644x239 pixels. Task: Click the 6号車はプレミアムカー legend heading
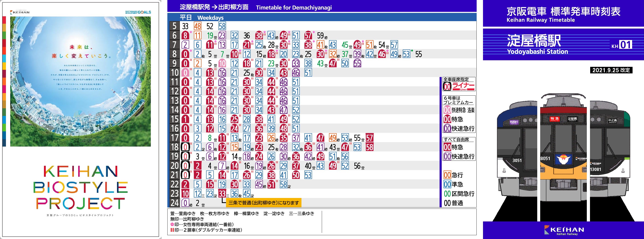point(458,100)
